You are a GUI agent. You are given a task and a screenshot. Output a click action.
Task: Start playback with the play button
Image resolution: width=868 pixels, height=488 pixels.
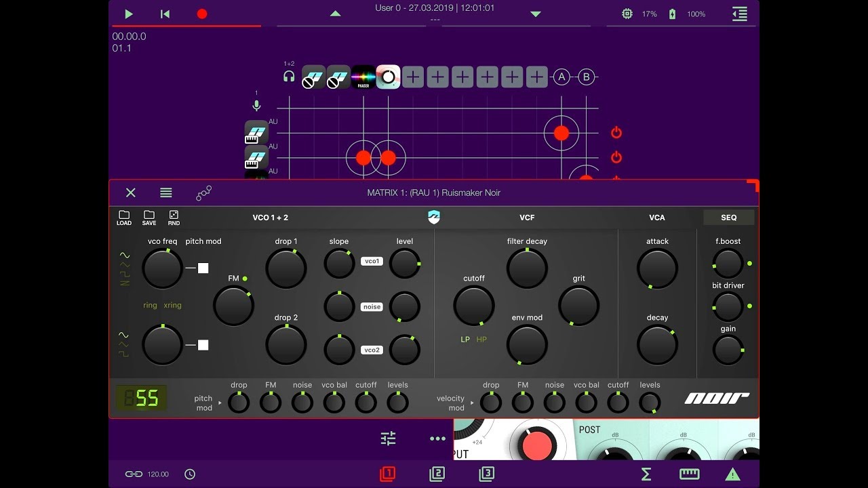point(129,14)
